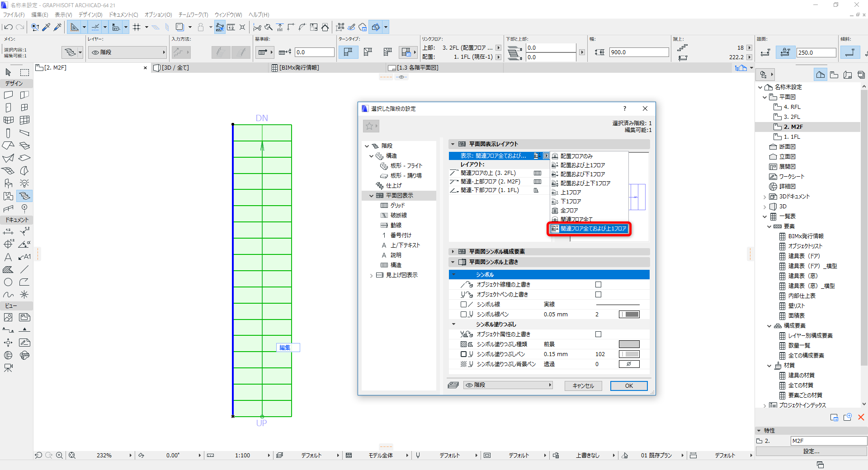Click the Undo icon in toolbar
Viewport: 868px width, 470px height.
pos(8,27)
